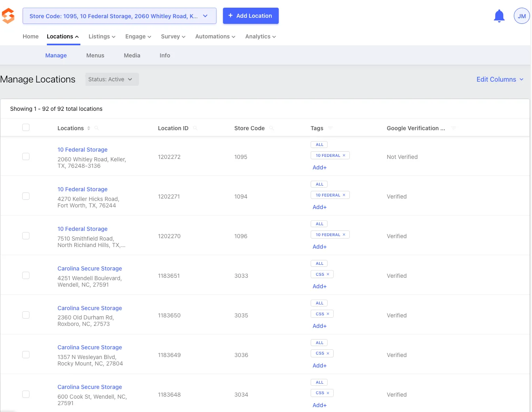Search within the Store Code column
532x412 pixels.
click(x=272, y=128)
